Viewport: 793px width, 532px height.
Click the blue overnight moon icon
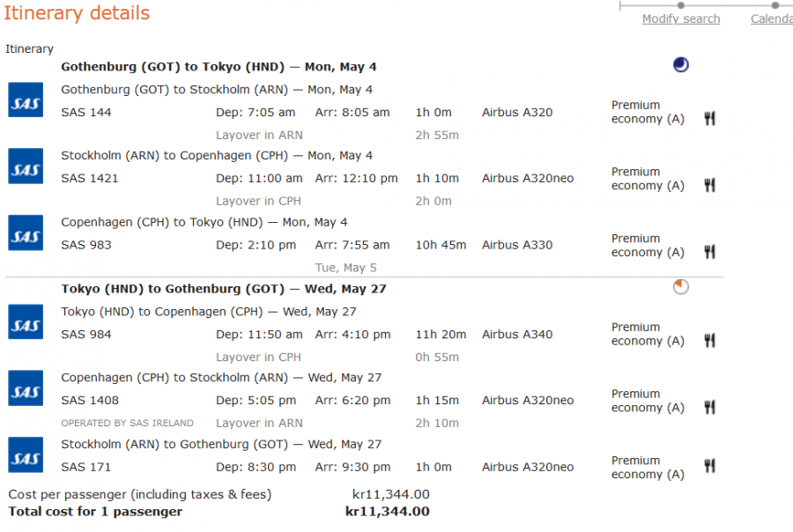(x=680, y=64)
